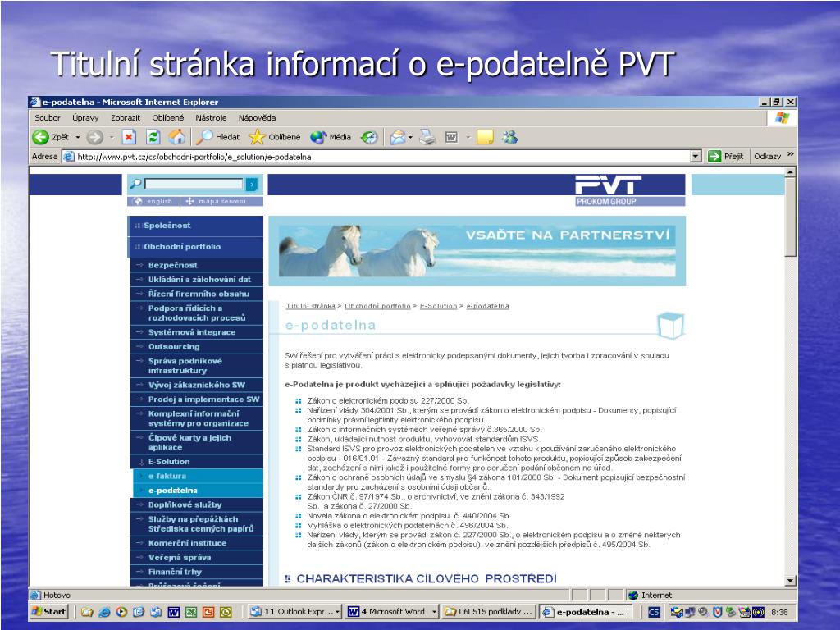
Task: Click the forward navigation arrow icon
Action: coord(95,137)
